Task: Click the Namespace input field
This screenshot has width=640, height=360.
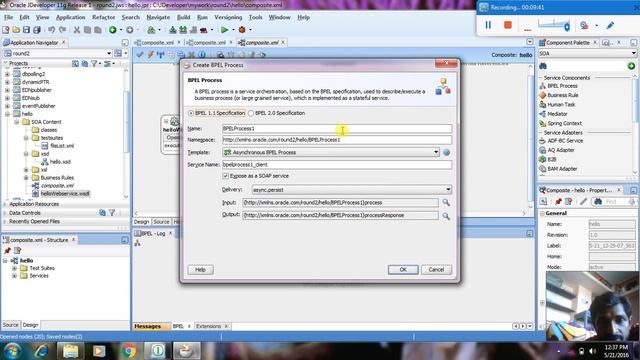Action: pos(337,140)
